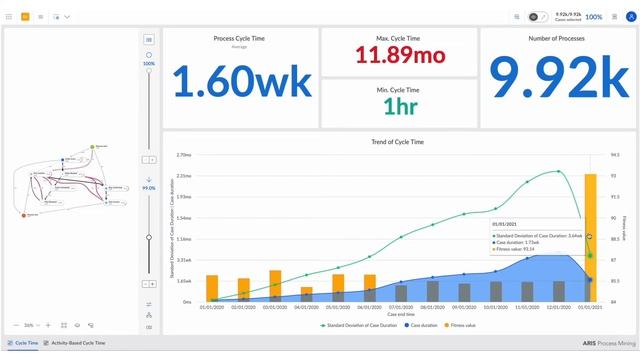The height and width of the screenshot is (360, 640).
Task: Click the Max. Cycle Time 11.89mo value
Action: coord(400,55)
